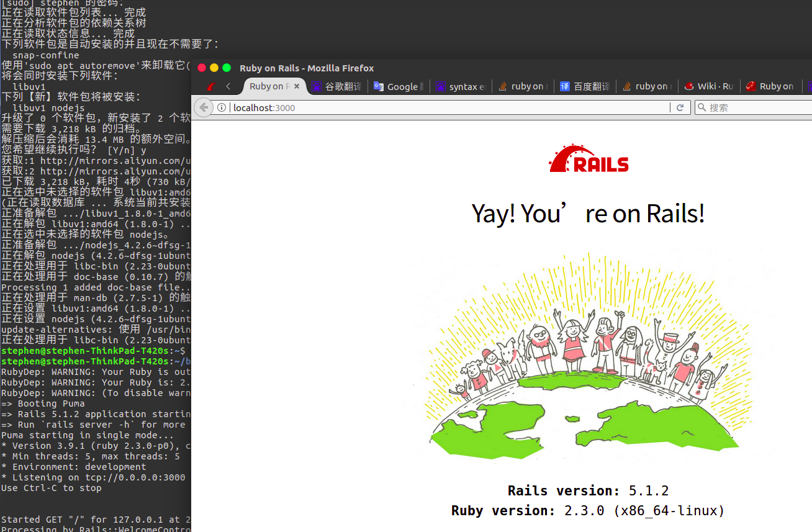This screenshot has width=812, height=532.
Task: Open the syntax error tab
Action: (x=461, y=86)
